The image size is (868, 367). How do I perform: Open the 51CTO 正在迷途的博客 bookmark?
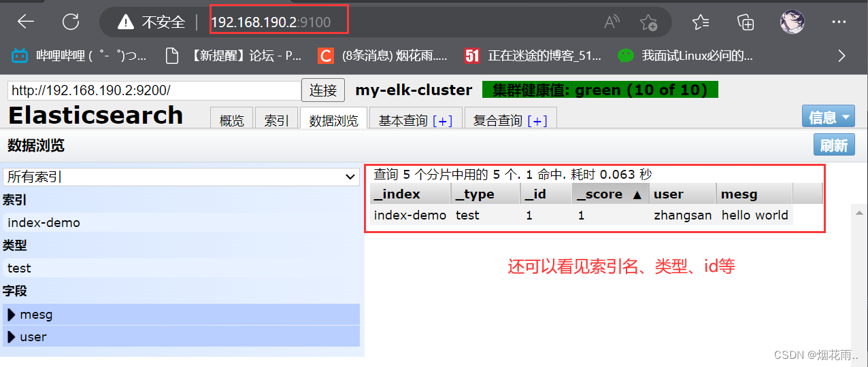[x=533, y=56]
